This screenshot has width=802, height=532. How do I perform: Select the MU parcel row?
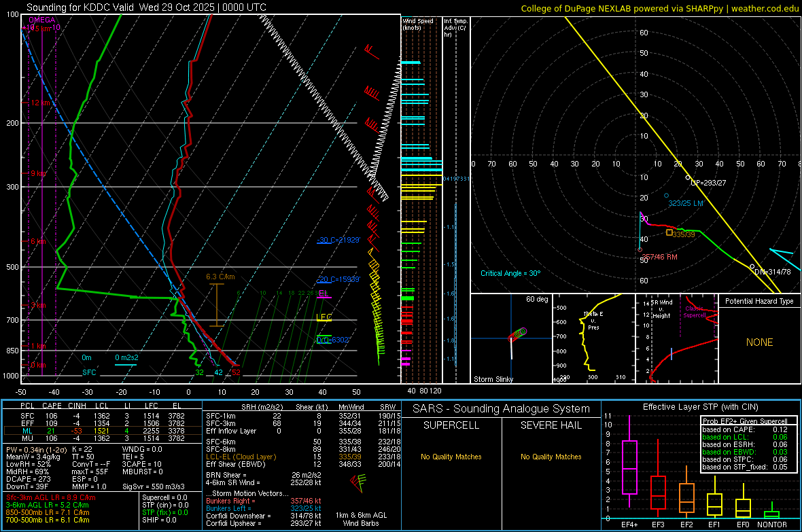[x=102, y=438]
